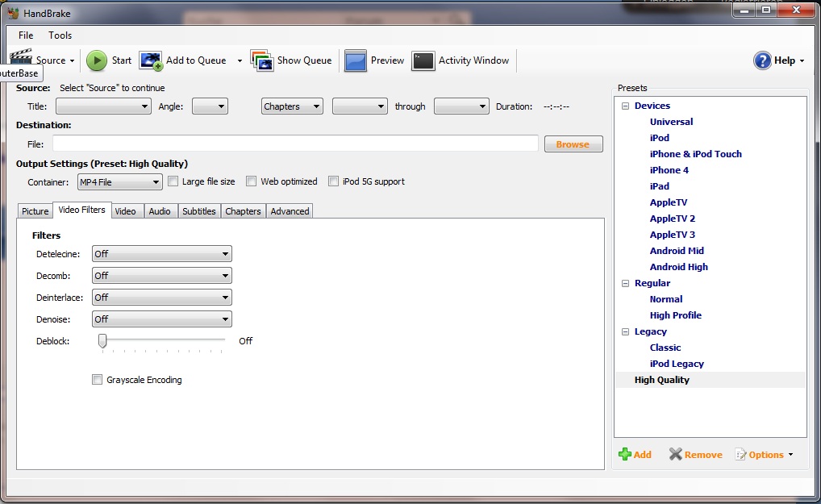The width and height of the screenshot is (821, 504).
Task: Open the Chapters mode dropdown
Action: (x=292, y=106)
